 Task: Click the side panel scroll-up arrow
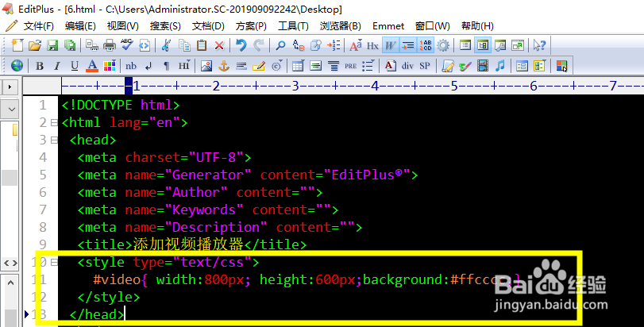coord(10,283)
